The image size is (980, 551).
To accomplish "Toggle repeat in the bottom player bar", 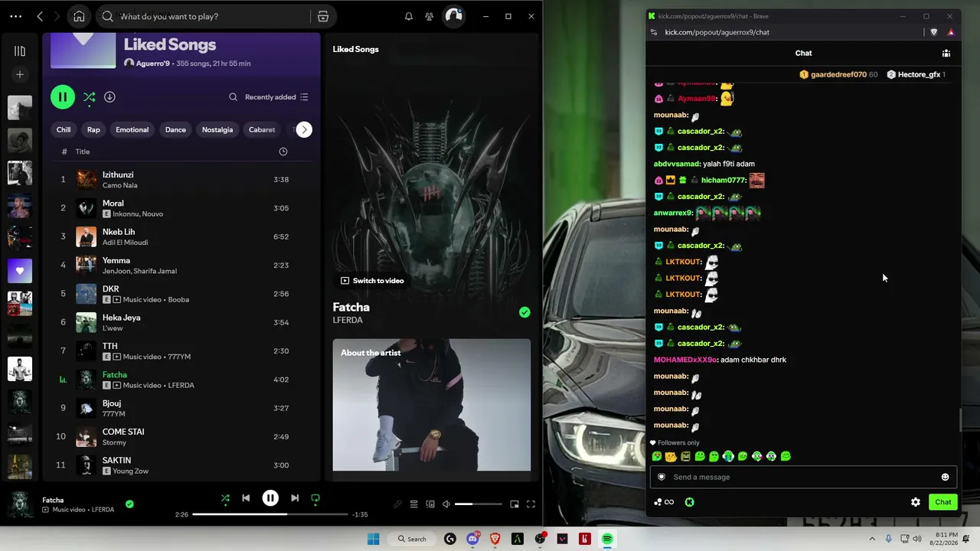I will (x=315, y=498).
